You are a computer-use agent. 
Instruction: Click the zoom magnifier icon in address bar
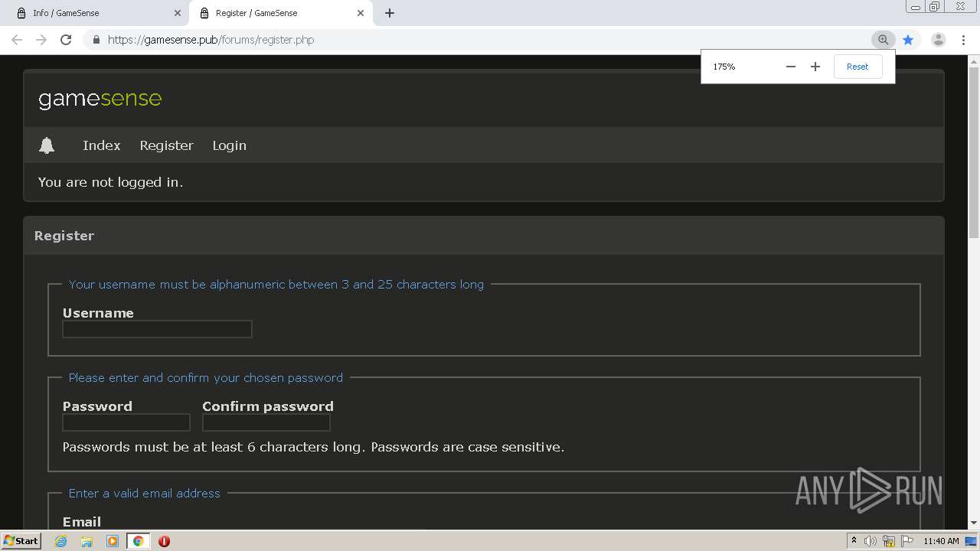point(884,40)
